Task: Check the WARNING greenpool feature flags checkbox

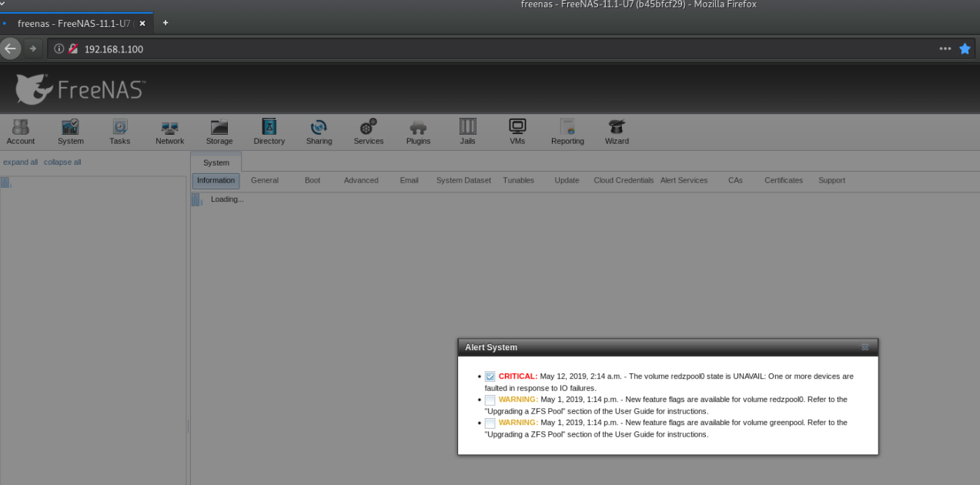Action: click(x=490, y=423)
